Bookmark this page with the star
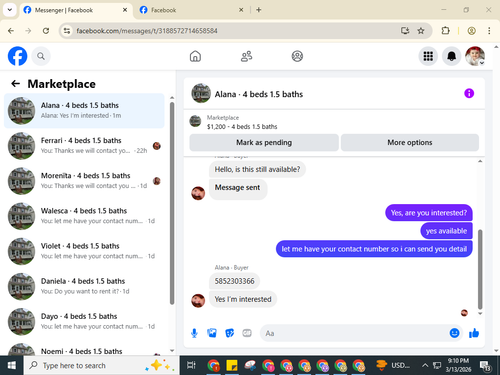This screenshot has width=500, height=375. tap(421, 31)
